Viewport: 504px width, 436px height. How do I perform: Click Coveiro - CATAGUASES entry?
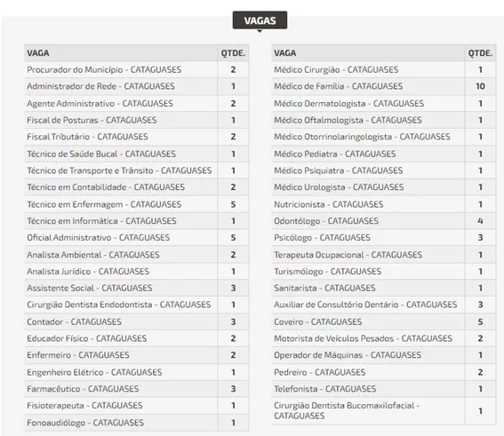tap(318, 321)
